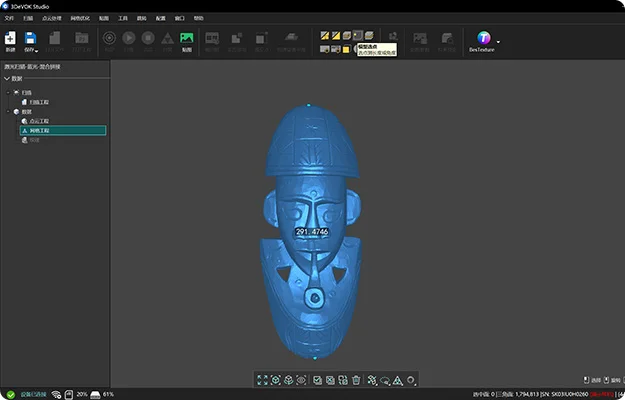Select the 网格工程 tree item
Image resolution: width=625 pixels, height=400 pixels.
coord(40,130)
